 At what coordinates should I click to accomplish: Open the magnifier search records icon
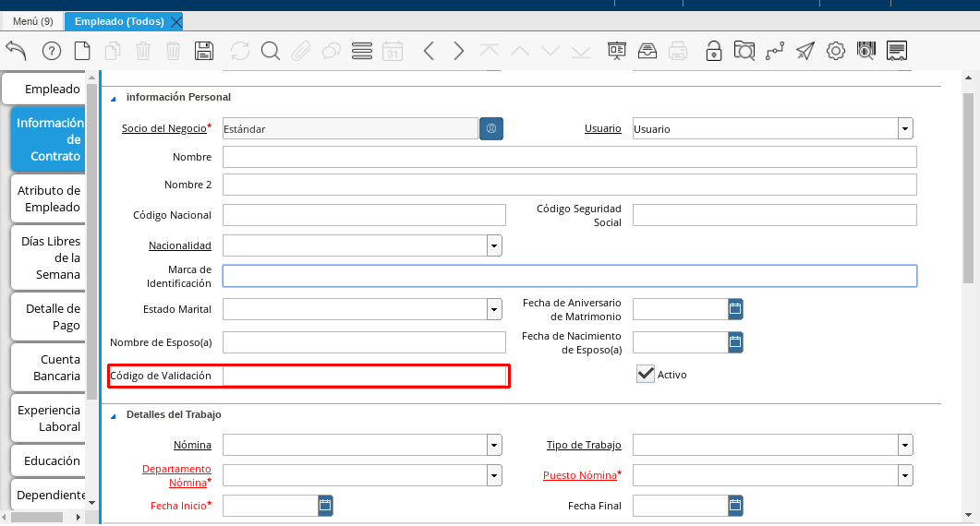click(270, 51)
